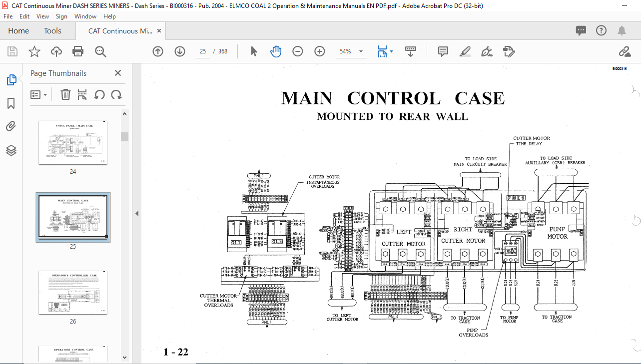Click the insert pages icon in thumbnails panel
The image size is (641, 364).
click(x=82, y=94)
